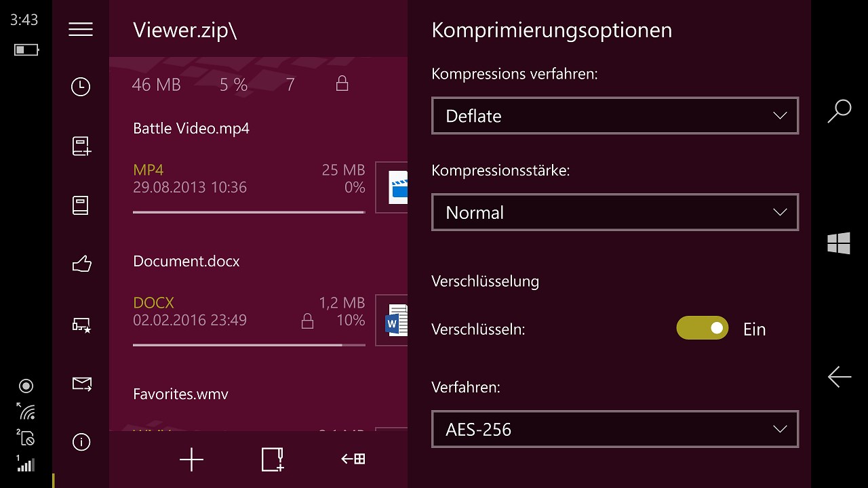Screen dimensions: 868x488
Task: Click the Battle Video.mp4 progress bar
Action: [x=248, y=213]
